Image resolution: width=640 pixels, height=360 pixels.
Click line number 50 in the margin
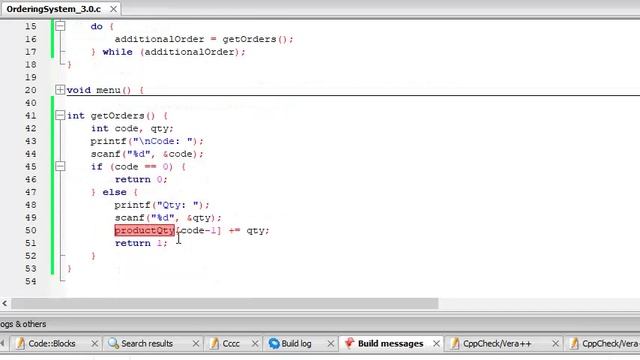(31, 231)
